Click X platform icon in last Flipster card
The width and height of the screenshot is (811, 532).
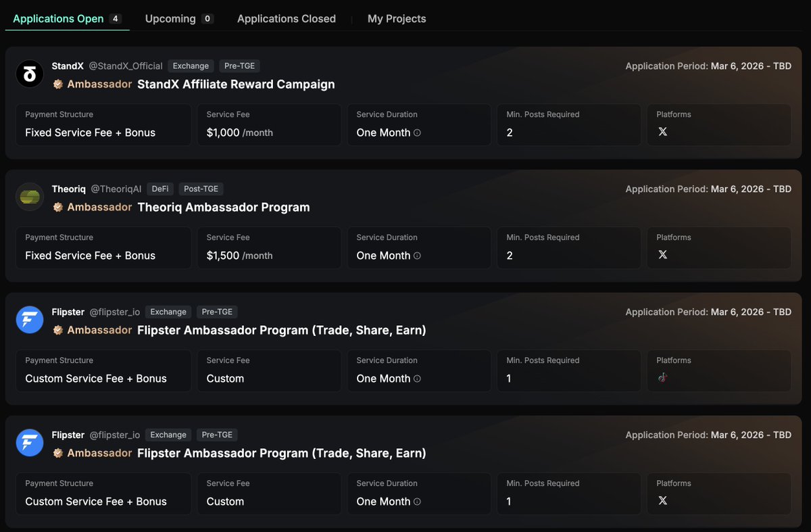point(662,501)
